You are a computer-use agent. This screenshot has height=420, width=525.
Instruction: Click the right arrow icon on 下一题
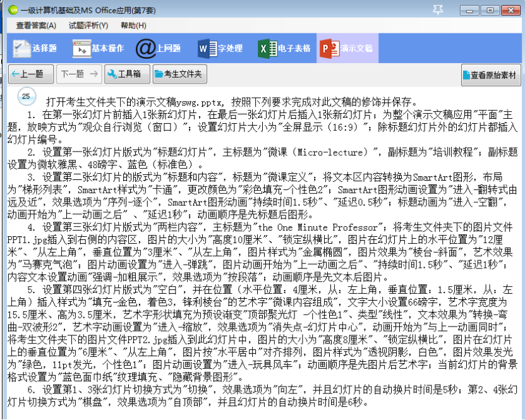tap(94, 74)
